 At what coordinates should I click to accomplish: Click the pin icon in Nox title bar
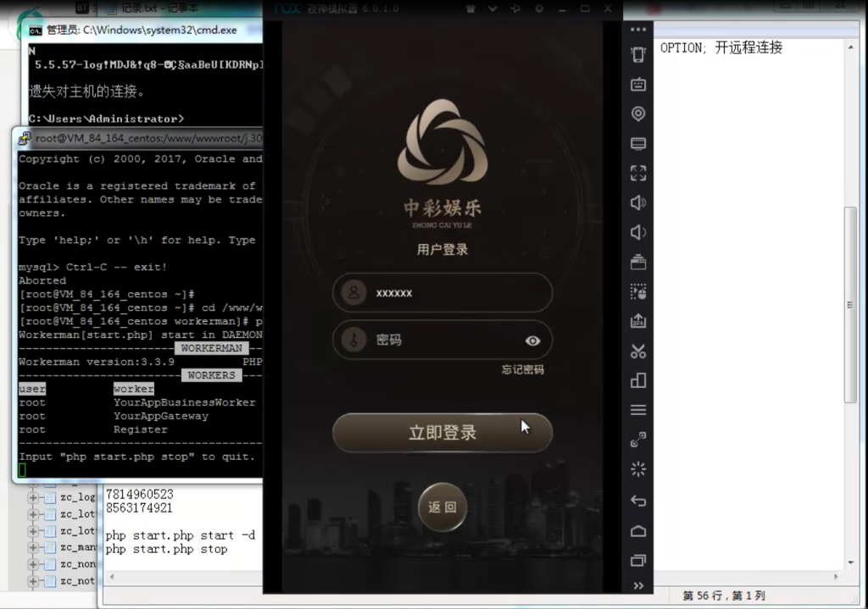[x=515, y=8]
